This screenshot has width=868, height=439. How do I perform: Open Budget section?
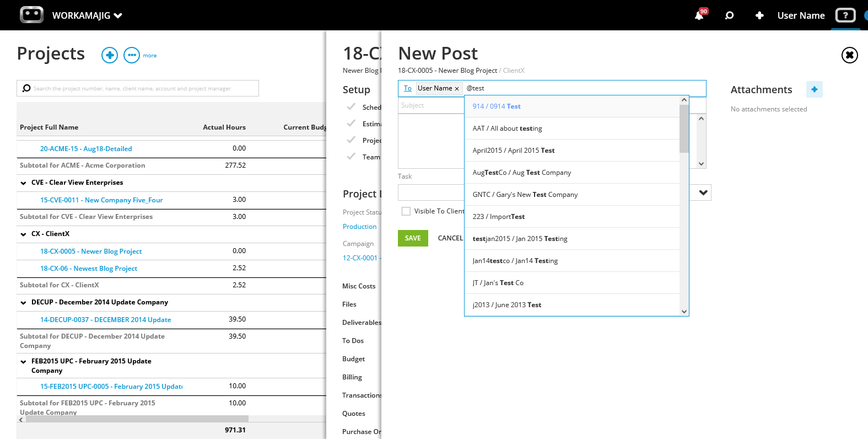(353, 359)
